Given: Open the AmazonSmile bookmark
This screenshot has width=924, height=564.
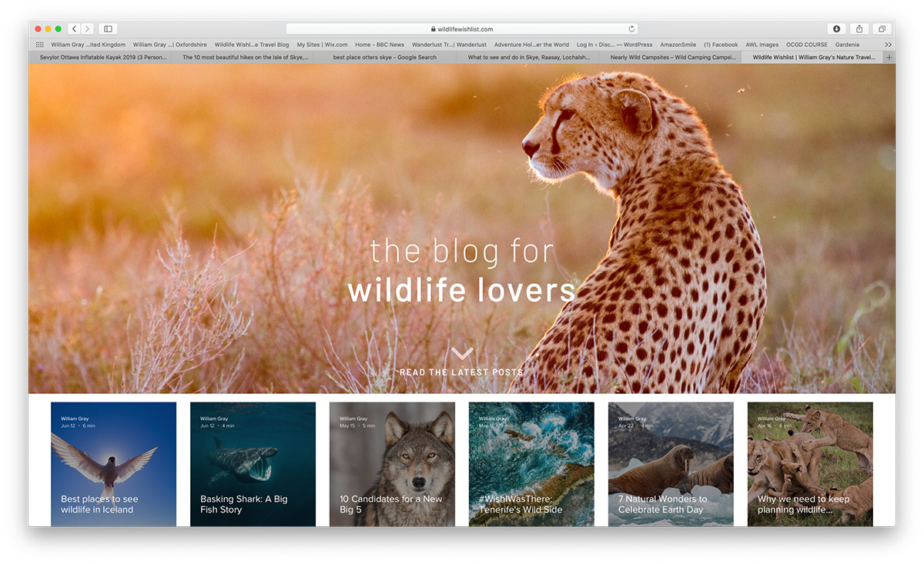Looking at the screenshot, I should (x=678, y=45).
